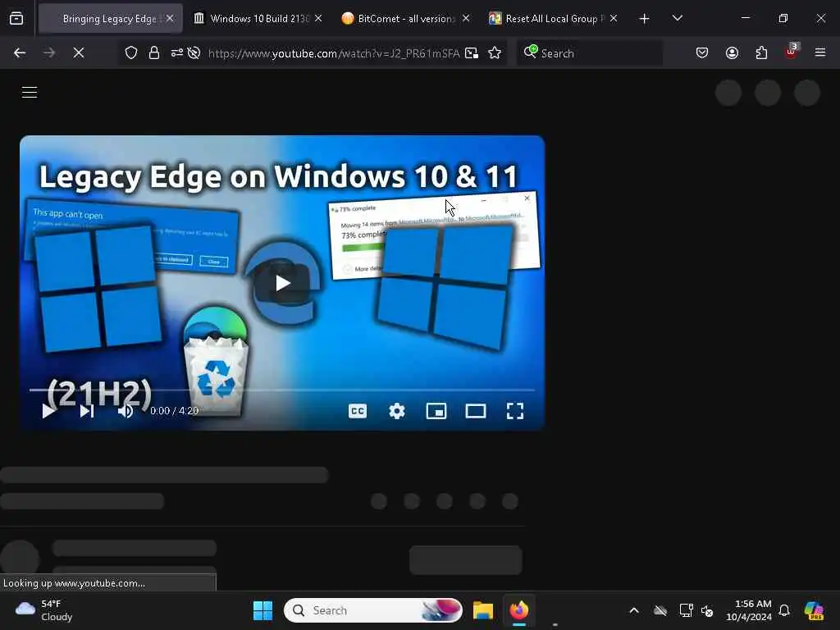Image resolution: width=840 pixels, height=630 pixels.
Task: Go back to the previous page
Action: pos(20,52)
